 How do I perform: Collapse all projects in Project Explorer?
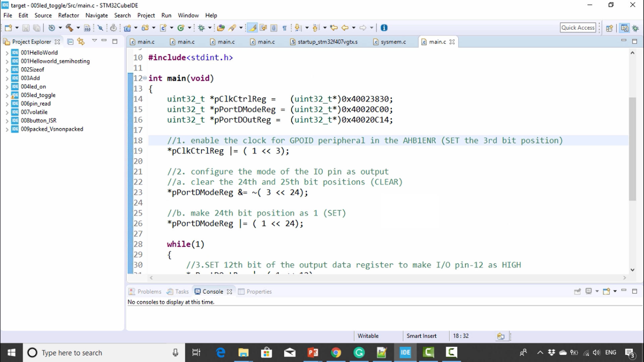pos(70,42)
